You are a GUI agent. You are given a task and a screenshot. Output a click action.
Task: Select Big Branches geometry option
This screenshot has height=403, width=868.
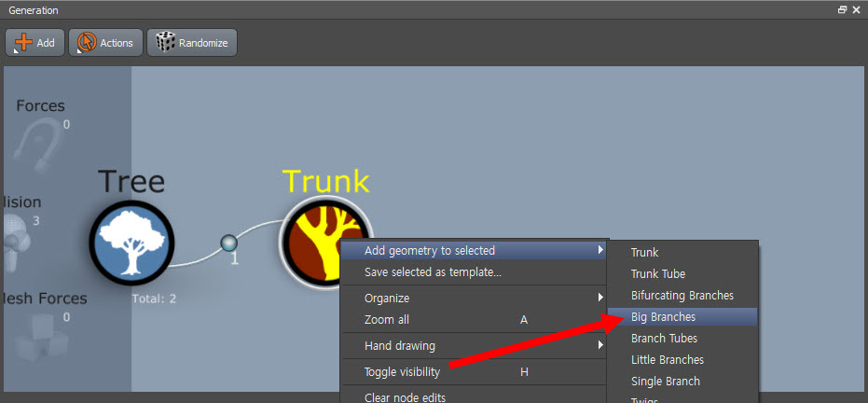(x=682, y=316)
